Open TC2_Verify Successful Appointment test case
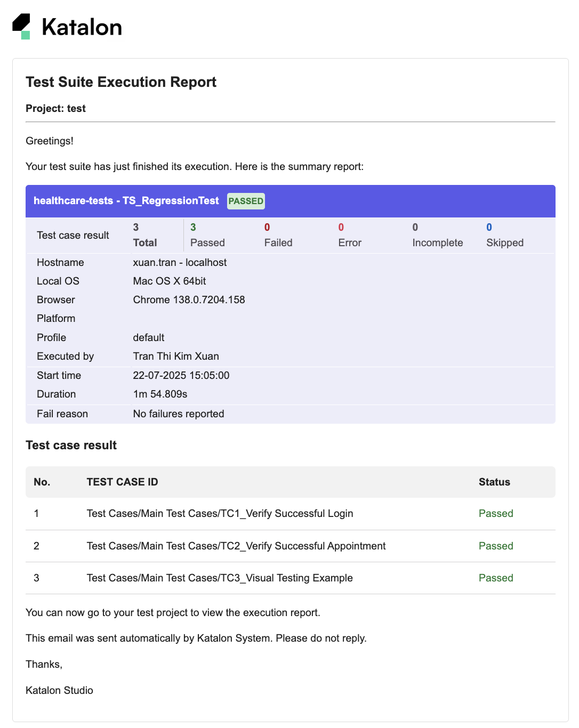This screenshot has width=579, height=728. 236,546
